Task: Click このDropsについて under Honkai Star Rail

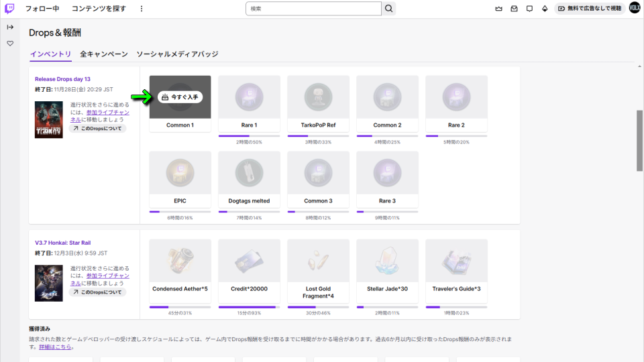Action: click(97, 292)
